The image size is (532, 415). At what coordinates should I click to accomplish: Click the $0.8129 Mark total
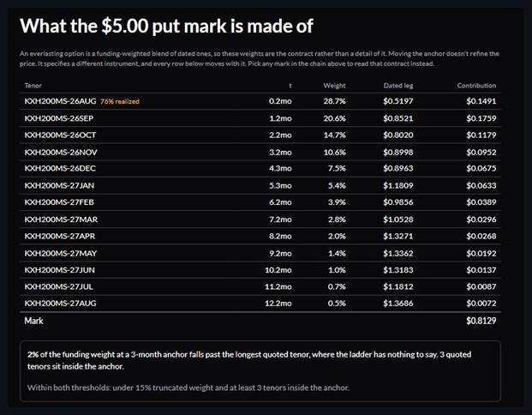(481, 321)
